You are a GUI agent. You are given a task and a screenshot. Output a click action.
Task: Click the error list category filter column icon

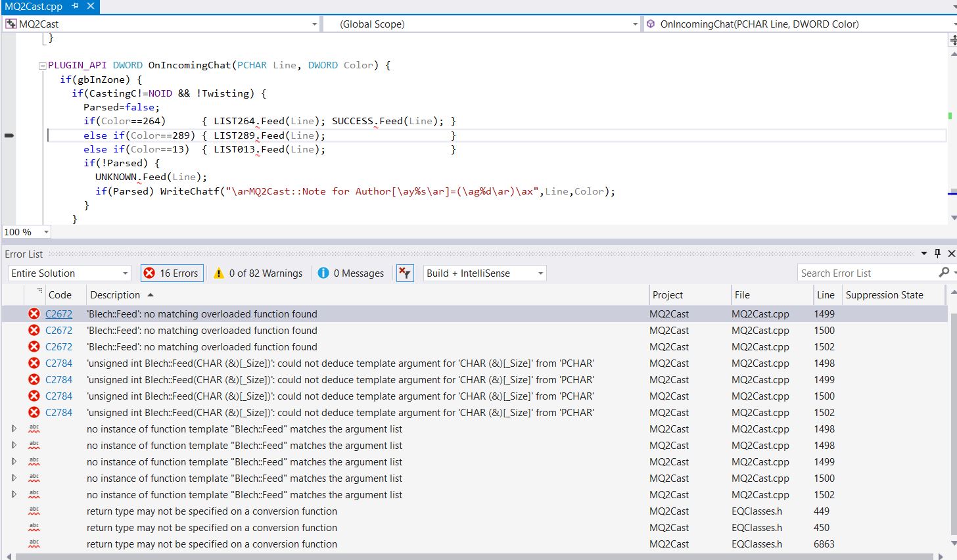pos(39,291)
